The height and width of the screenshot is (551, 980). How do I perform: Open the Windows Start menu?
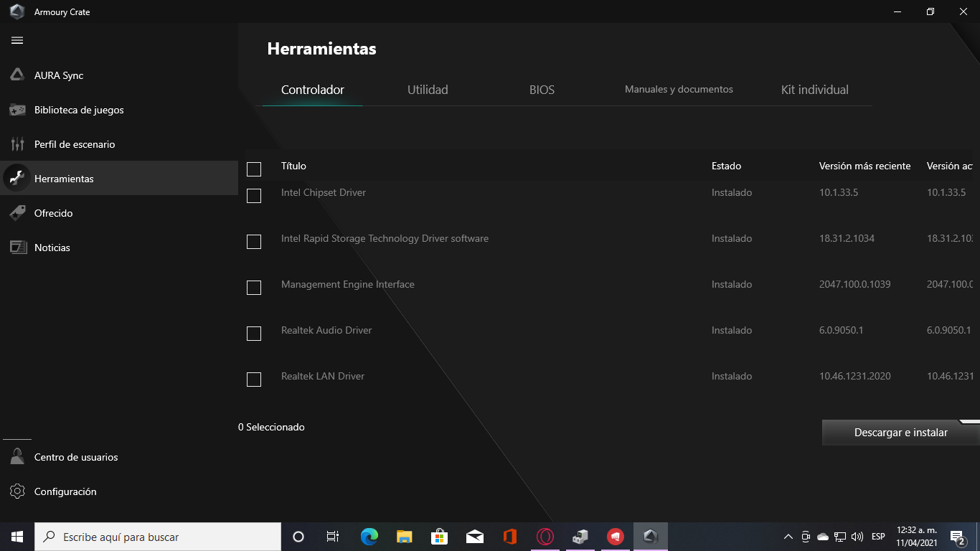point(17,537)
